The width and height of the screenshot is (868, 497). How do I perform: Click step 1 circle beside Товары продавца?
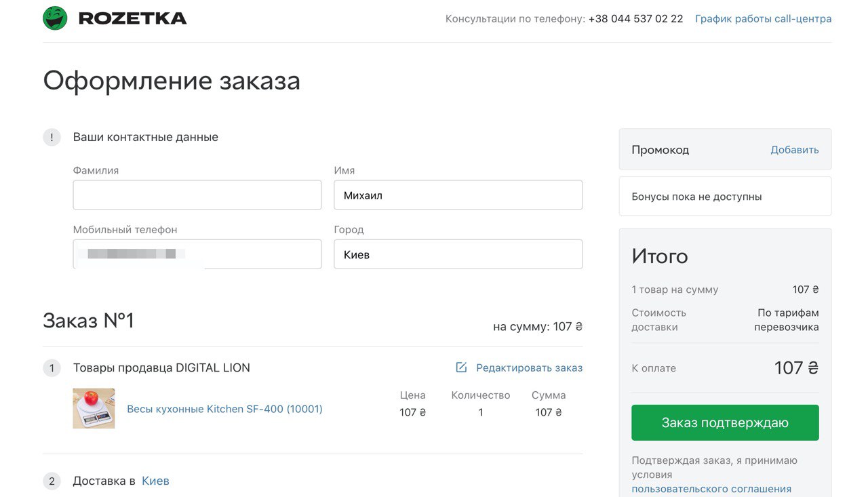pos(52,368)
